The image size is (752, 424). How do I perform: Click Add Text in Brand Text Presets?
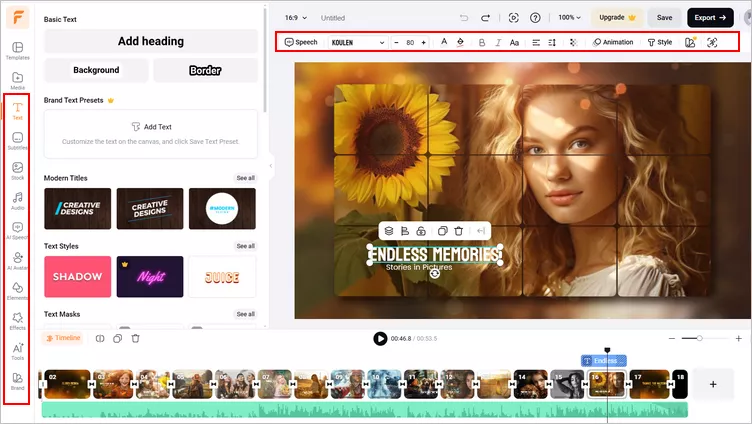coord(152,127)
